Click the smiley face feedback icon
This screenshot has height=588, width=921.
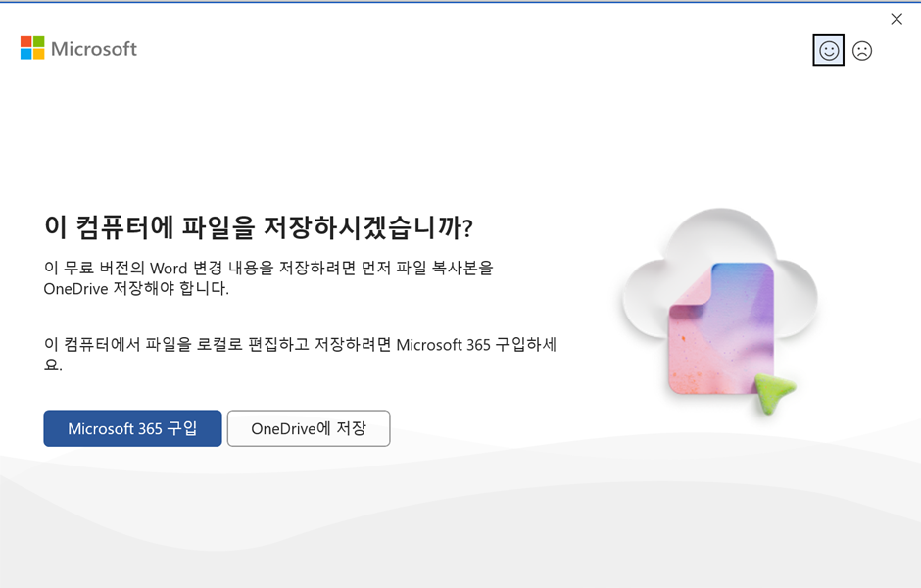click(x=828, y=51)
